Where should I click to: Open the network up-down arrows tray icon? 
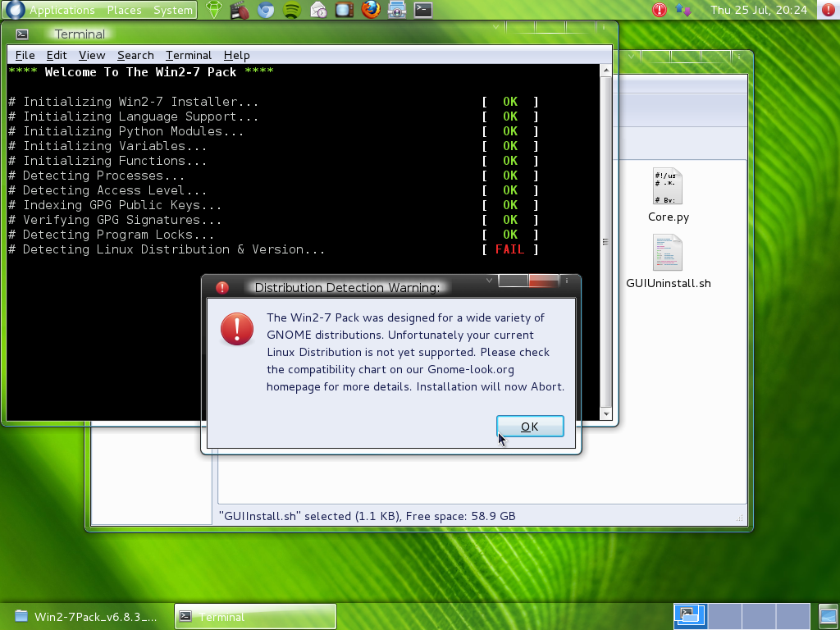[x=683, y=10]
